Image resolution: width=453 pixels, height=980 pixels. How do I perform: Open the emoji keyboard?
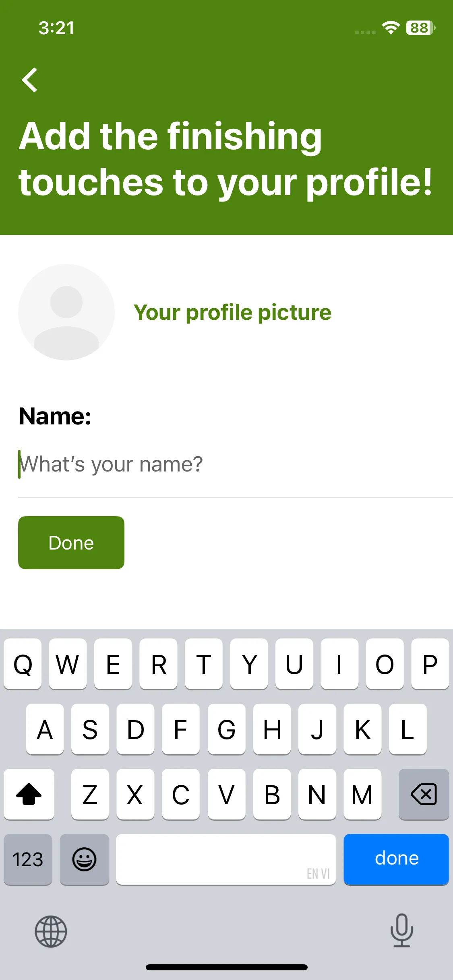click(x=84, y=859)
